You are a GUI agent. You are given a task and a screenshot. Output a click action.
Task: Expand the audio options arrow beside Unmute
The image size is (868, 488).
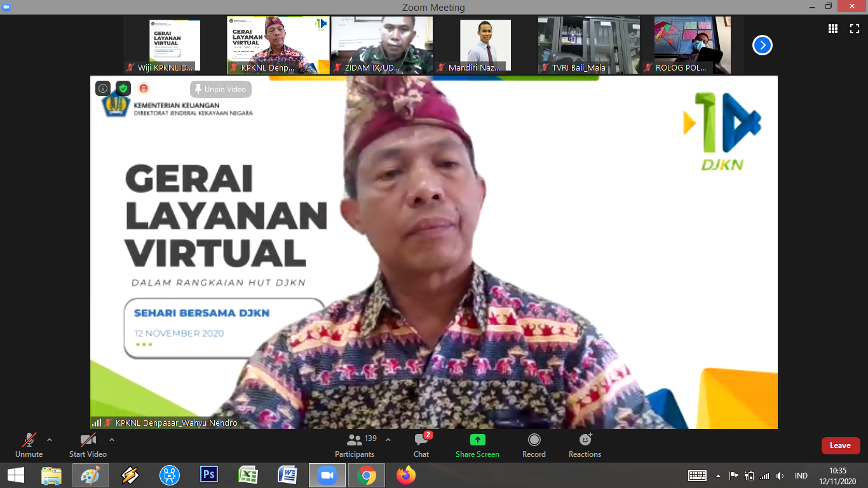point(50,440)
